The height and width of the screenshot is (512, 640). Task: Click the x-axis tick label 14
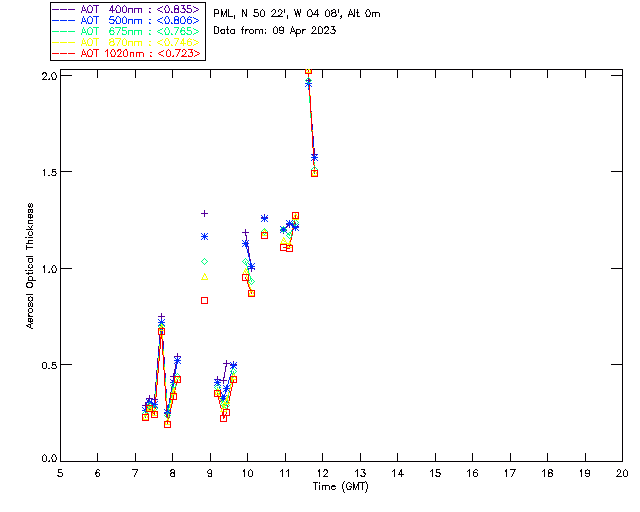coord(398,473)
